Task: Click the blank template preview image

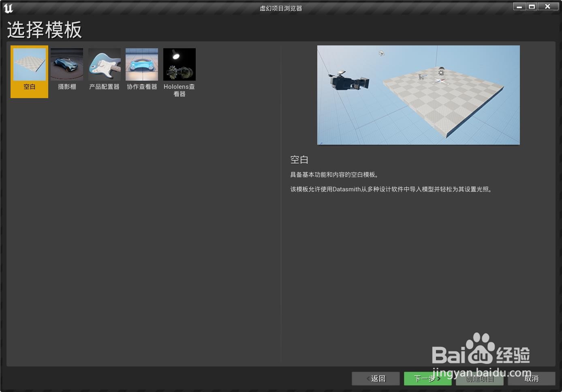Action: [x=418, y=95]
